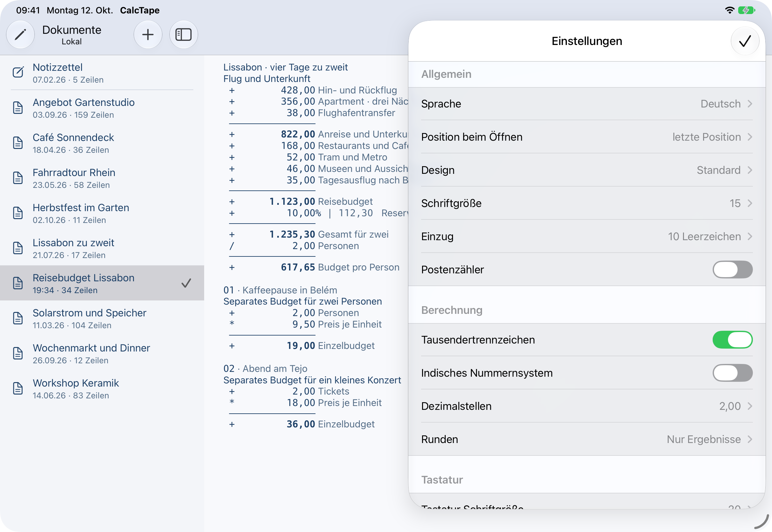Enable Indisches Nummernsystem switch
This screenshot has width=772, height=532.
click(x=733, y=373)
